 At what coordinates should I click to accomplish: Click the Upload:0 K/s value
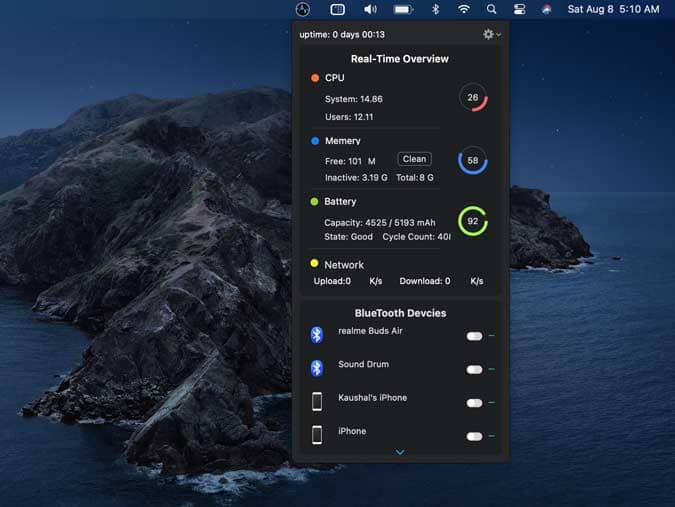[x=348, y=281]
